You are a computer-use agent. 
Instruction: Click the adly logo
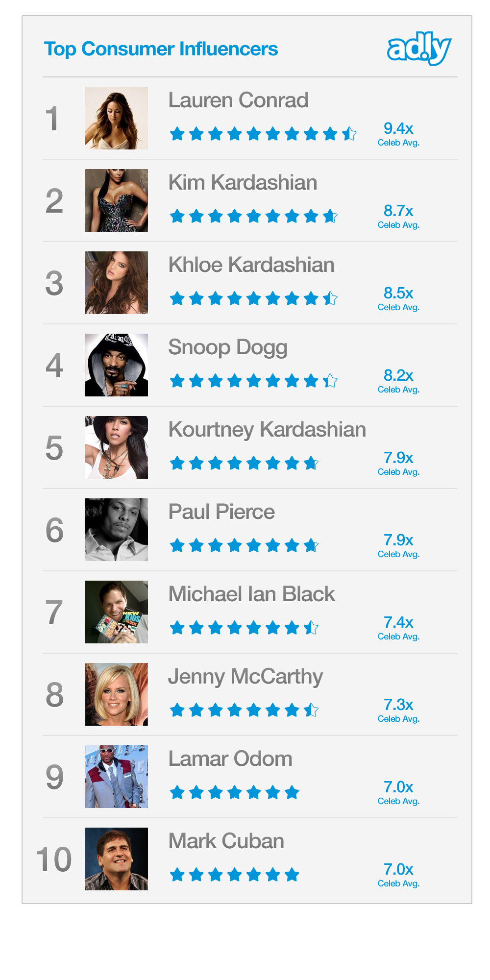point(419,48)
